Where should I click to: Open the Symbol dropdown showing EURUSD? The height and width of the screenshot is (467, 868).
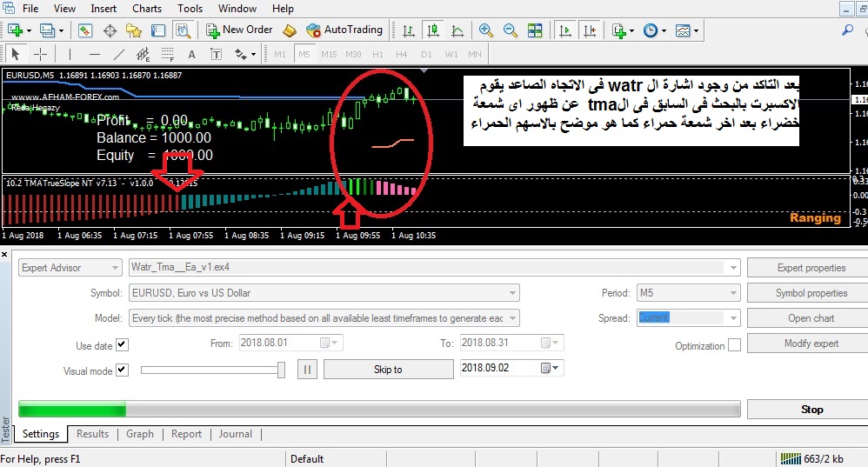(512, 293)
